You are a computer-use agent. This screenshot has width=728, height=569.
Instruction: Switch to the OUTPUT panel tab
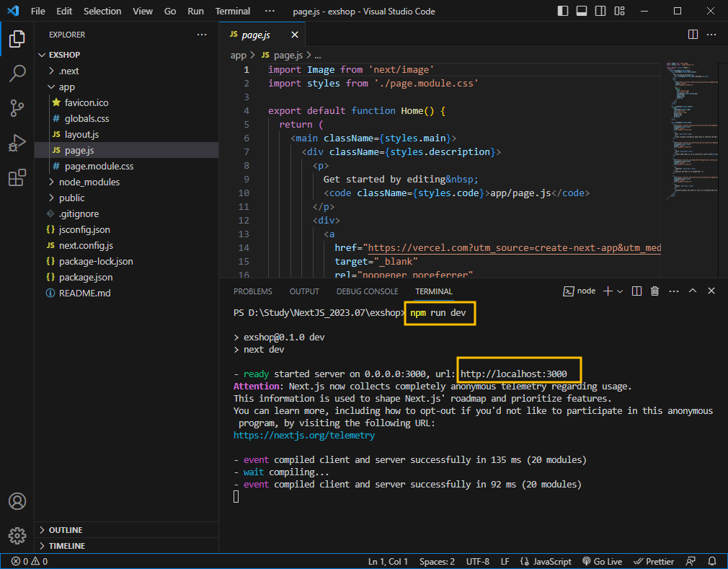(x=304, y=291)
